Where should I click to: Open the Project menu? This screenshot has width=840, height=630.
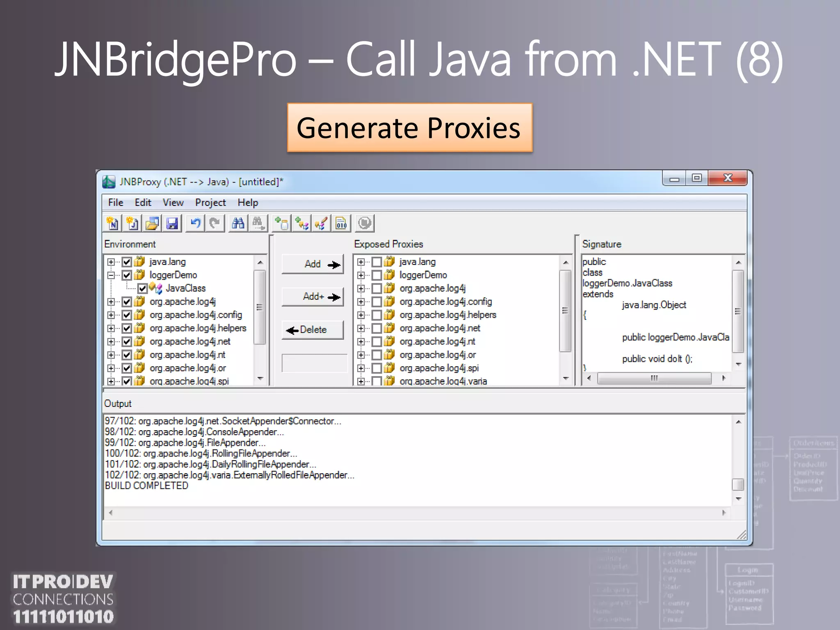[210, 202]
